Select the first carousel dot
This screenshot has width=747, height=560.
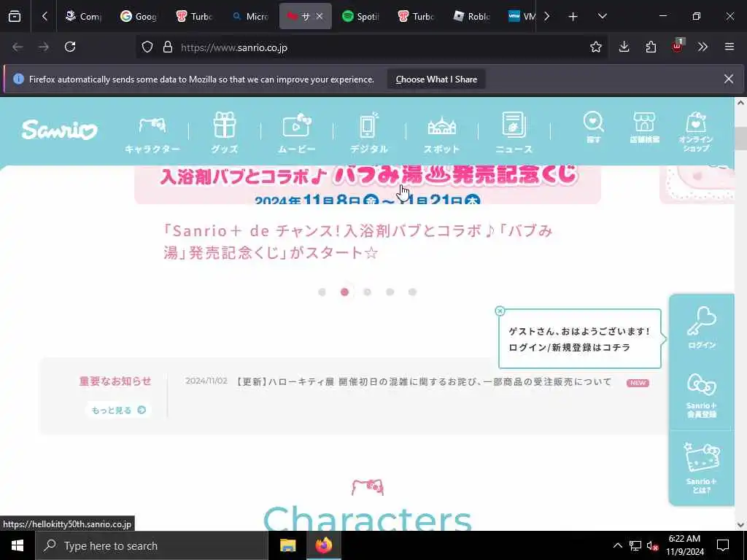tap(322, 292)
